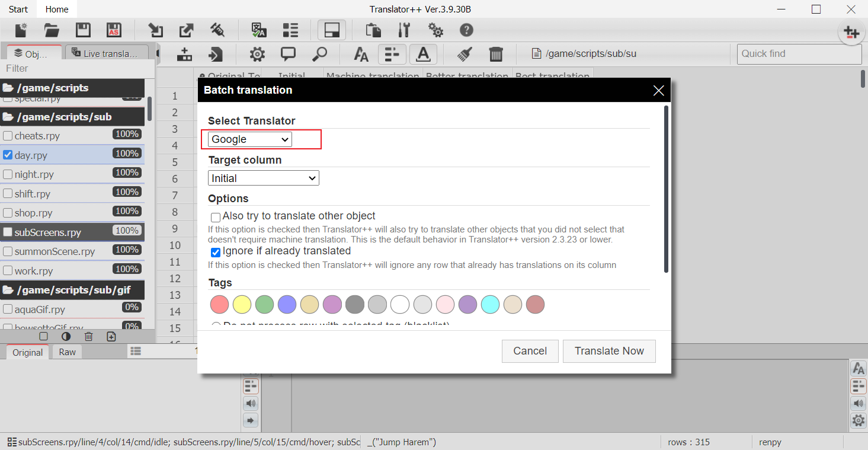Check the work.rpy file checkbox
Screen dimensions: 868x450
[x=8, y=271]
